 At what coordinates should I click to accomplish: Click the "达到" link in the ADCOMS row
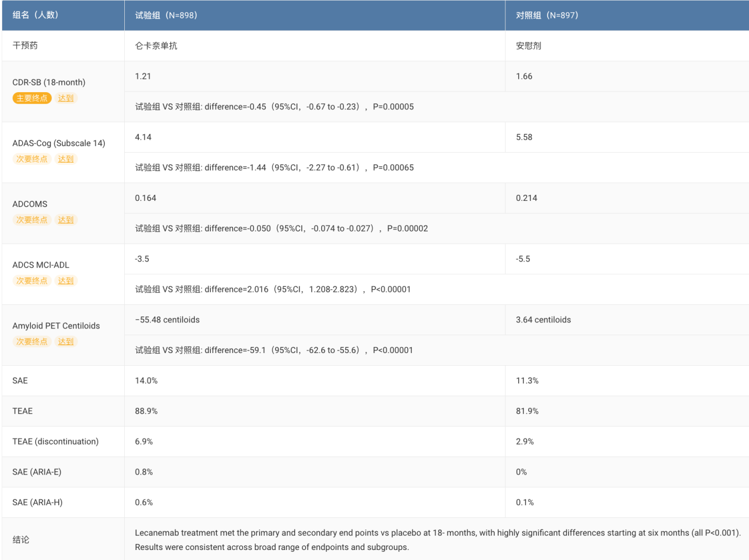[65, 220]
